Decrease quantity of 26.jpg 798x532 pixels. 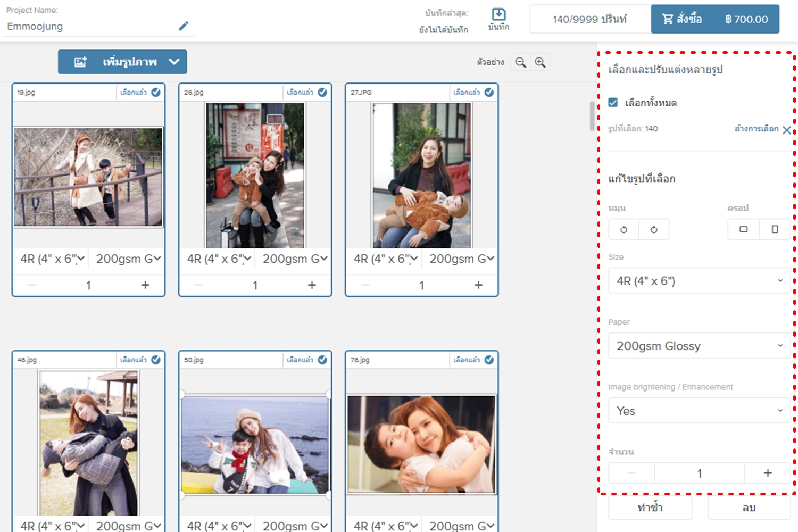pos(198,285)
